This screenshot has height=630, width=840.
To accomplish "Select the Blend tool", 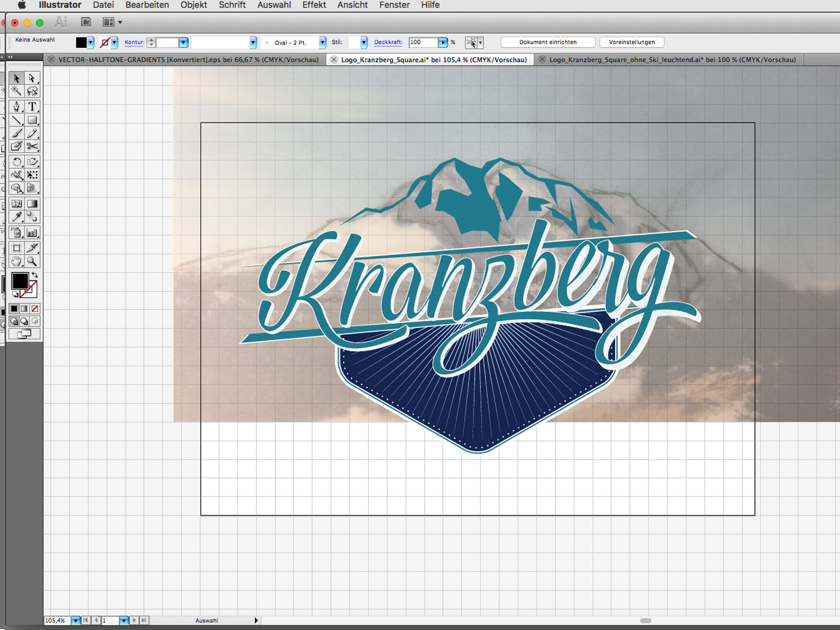I will [32, 217].
